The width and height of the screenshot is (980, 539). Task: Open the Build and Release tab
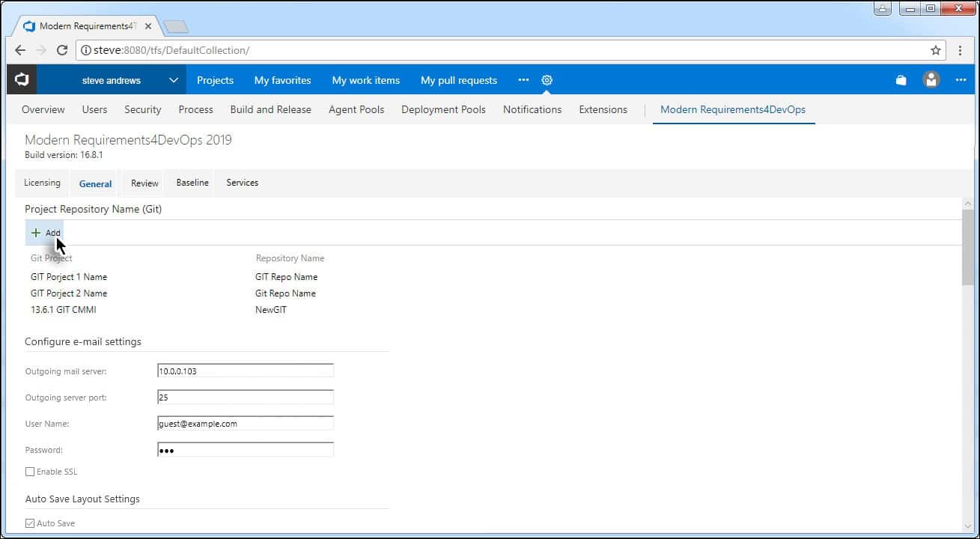tap(270, 109)
